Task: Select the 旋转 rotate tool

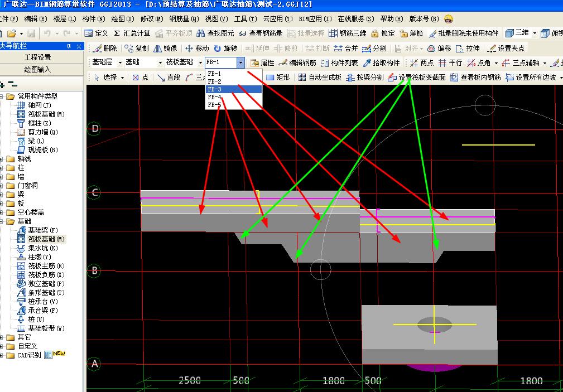Action: point(225,48)
